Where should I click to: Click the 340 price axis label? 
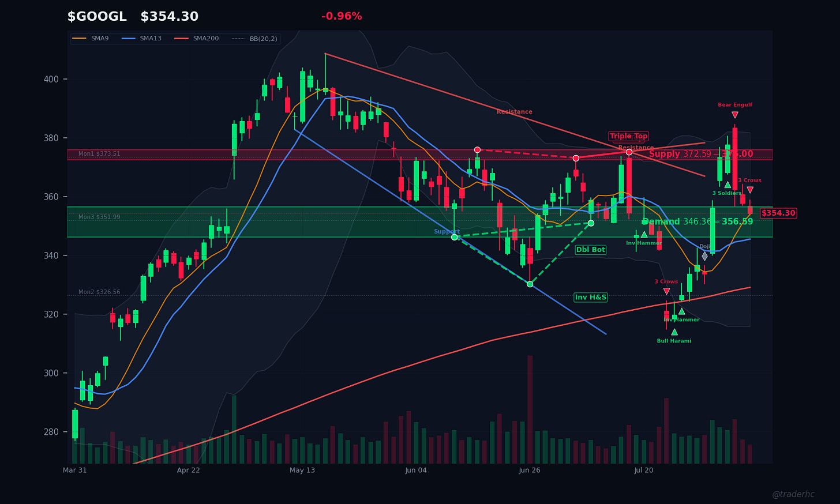51,255
